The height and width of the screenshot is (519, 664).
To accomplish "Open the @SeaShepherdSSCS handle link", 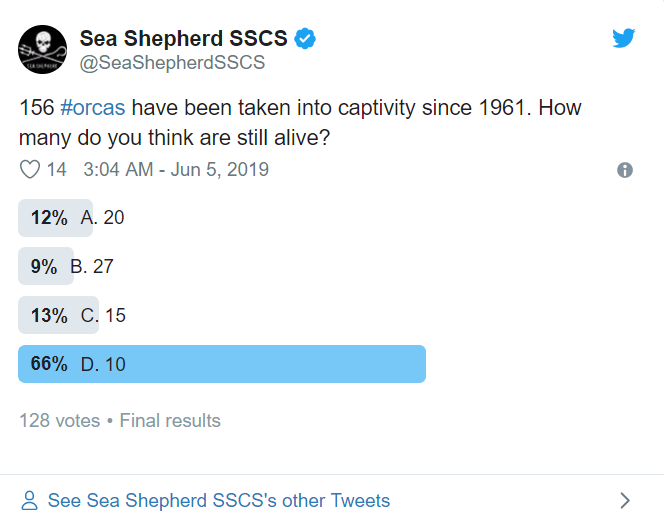I will point(172,63).
